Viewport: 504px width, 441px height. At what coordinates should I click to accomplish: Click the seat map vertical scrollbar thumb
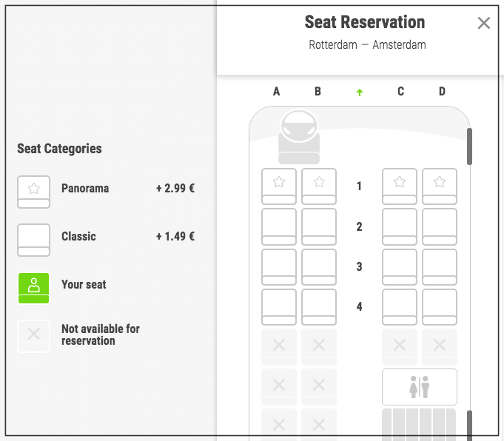pyautogui.click(x=469, y=147)
